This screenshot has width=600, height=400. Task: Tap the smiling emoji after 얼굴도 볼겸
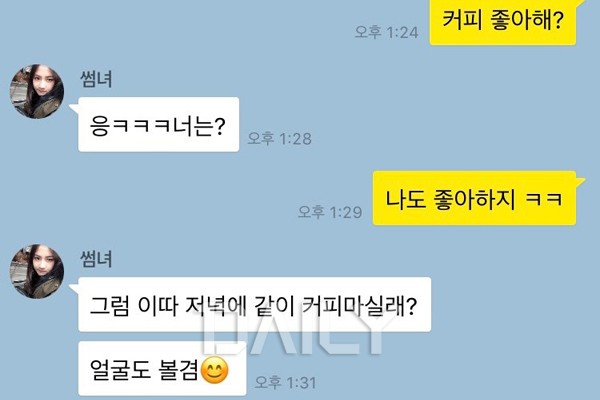[x=215, y=370]
